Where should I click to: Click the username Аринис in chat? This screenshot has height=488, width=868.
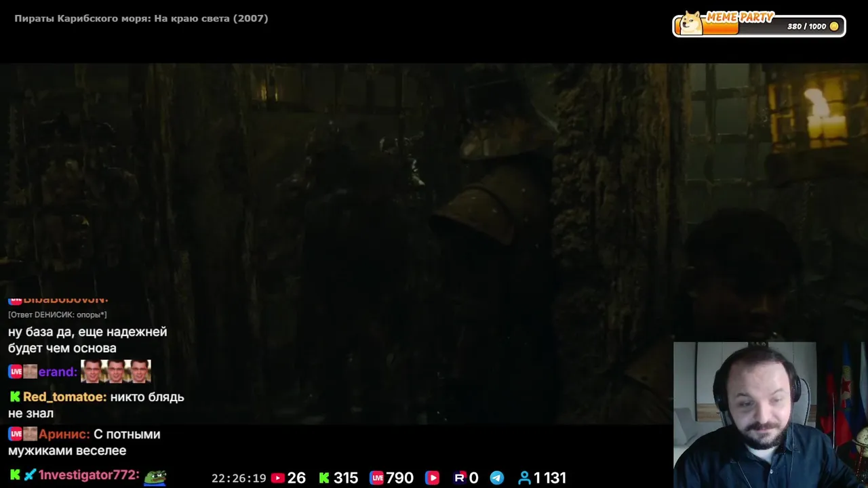coord(64,434)
